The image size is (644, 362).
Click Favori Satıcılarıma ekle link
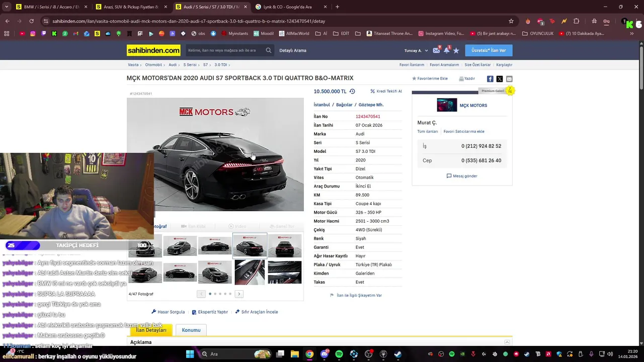point(464,131)
